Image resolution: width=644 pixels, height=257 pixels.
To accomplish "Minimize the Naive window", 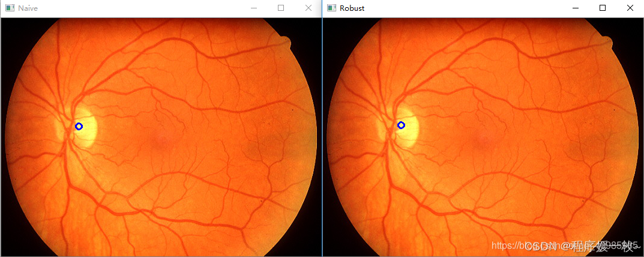I will [x=254, y=8].
